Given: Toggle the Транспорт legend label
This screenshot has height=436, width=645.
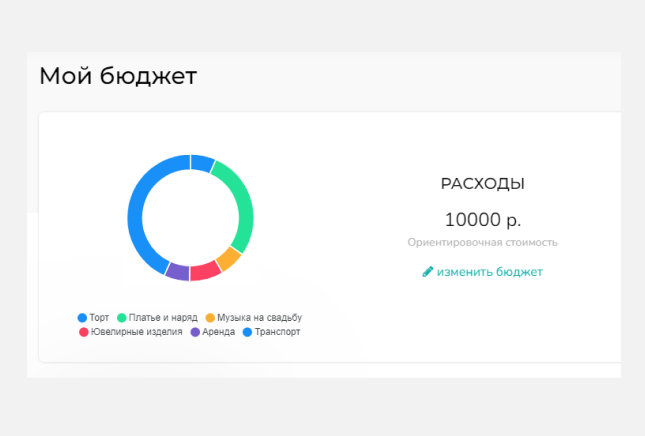Looking at the screenshot, I should tap(277, 332).
